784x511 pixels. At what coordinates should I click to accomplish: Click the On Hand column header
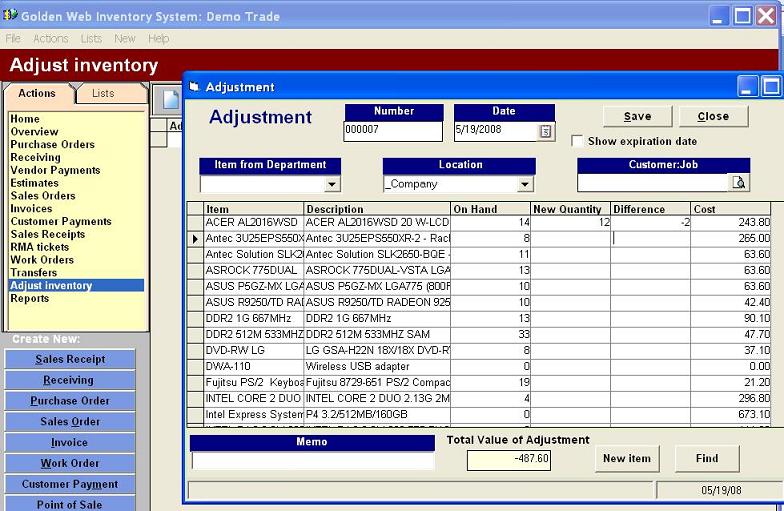pos(490,209)
